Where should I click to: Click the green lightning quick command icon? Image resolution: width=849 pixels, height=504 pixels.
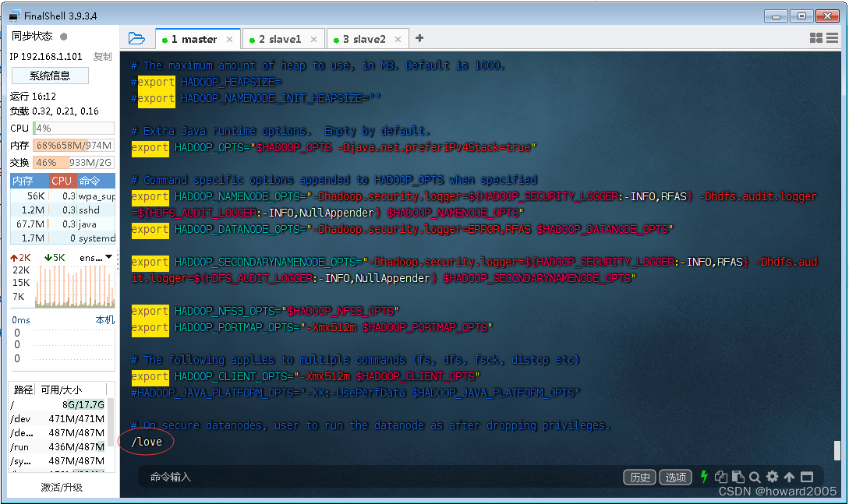click(704, 477)
